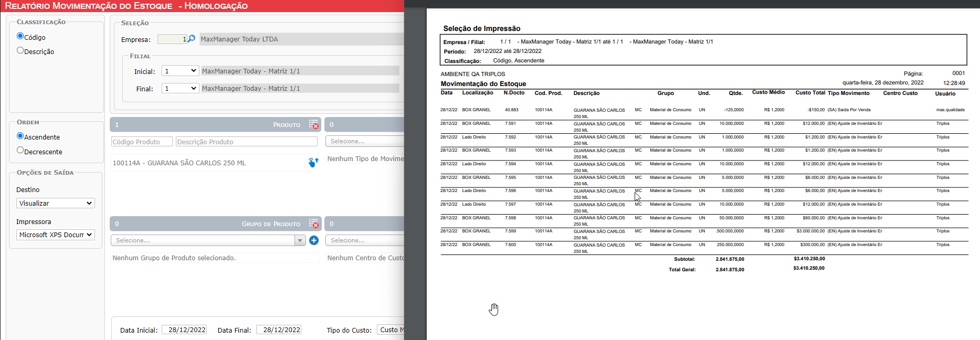980x340 pixels.
Task: Click the Custo Total column header
Action: tap(810, 93)
